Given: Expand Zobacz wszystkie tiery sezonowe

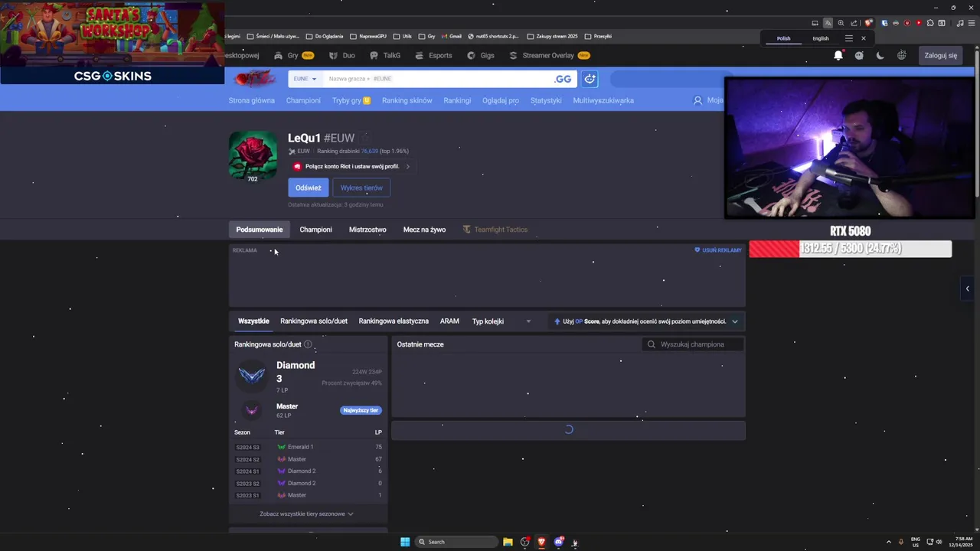Looking at the screenshot, I should coord(306,514).
